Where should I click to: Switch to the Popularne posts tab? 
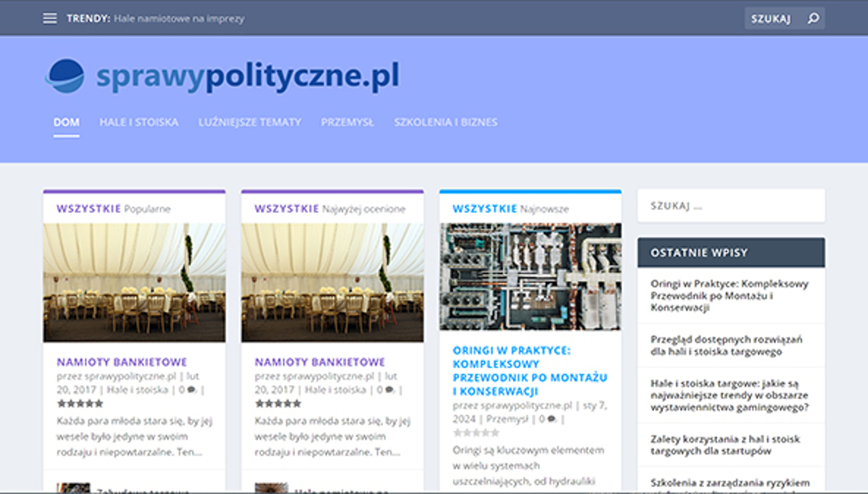pos(148,209)
